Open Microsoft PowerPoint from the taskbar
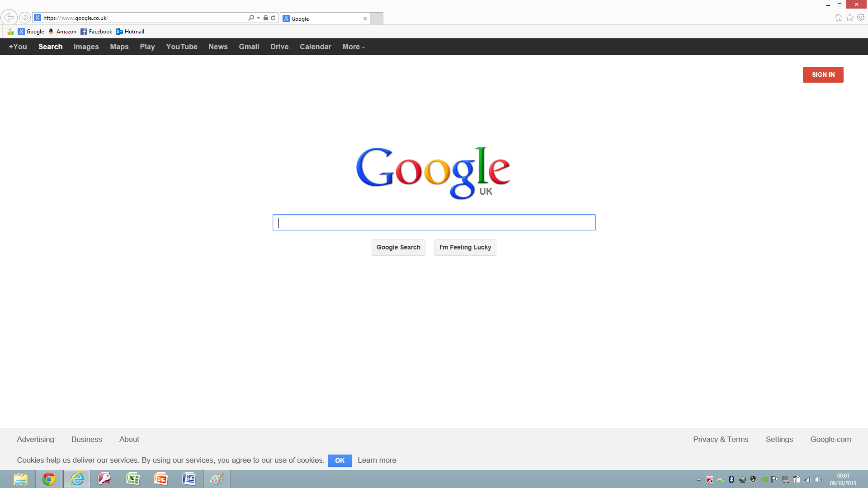Image resolution: width=868 pixels, height=488 pixels. (160, 479)
